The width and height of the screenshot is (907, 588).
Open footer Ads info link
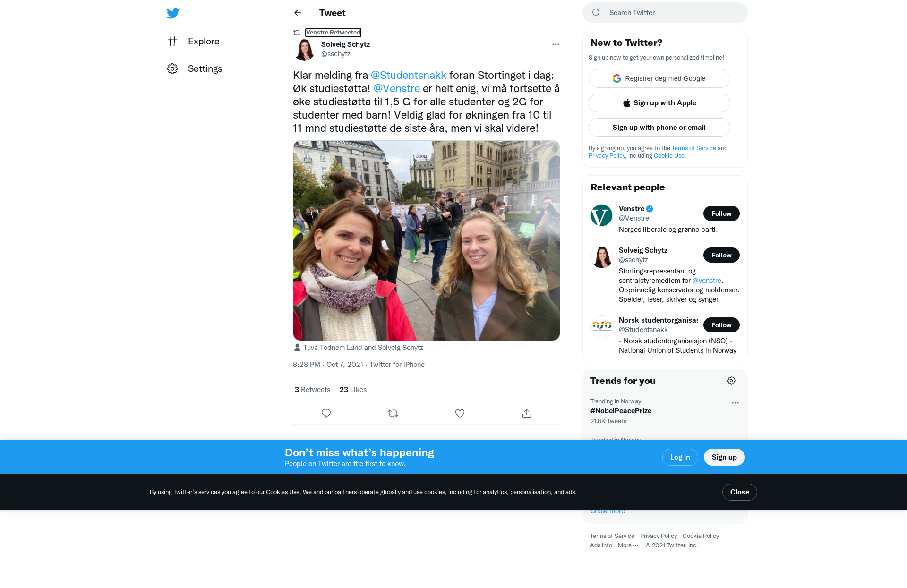click(601, 545)
